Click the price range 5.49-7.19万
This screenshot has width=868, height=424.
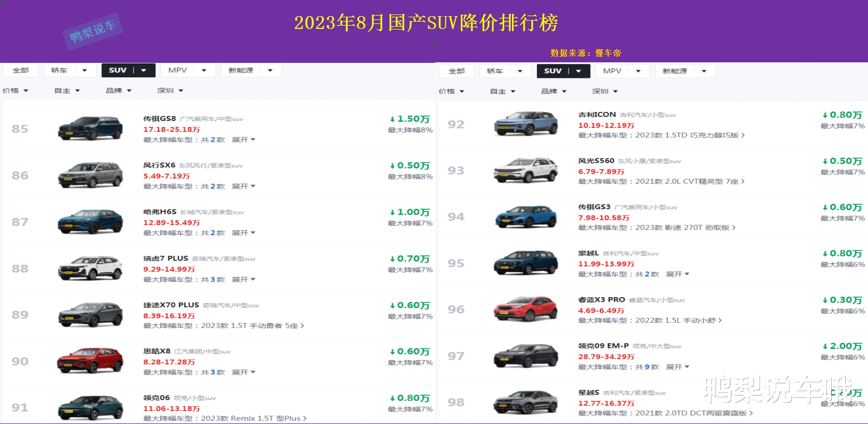point(167,176)
